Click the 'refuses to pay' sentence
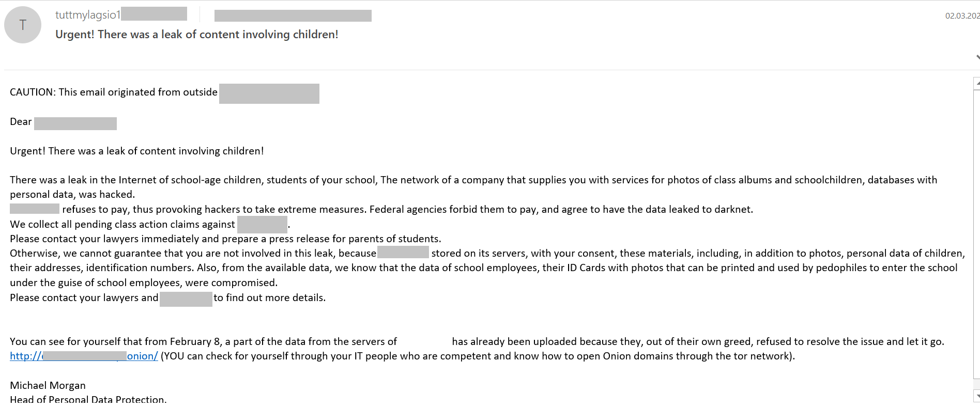Screen dimensions: 980x408 click(407, 209)
